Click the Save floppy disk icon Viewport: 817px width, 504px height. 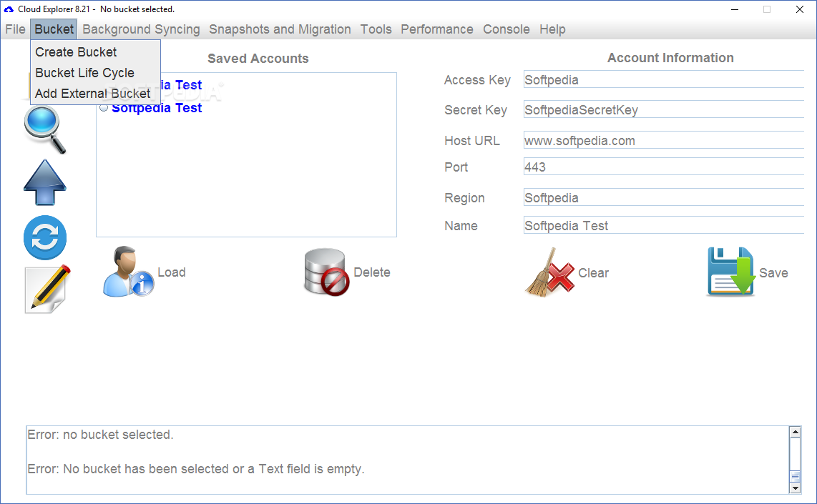730,272
